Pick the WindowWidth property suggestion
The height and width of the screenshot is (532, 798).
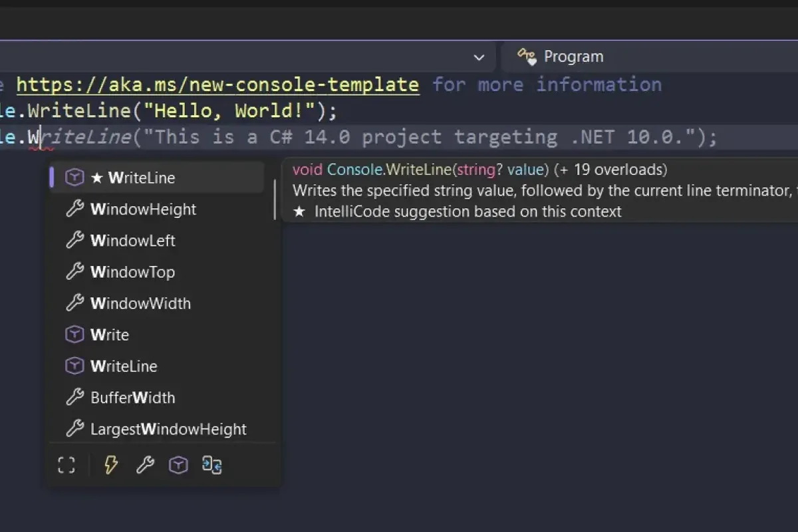pyautogui.click(x=158, y=303)
